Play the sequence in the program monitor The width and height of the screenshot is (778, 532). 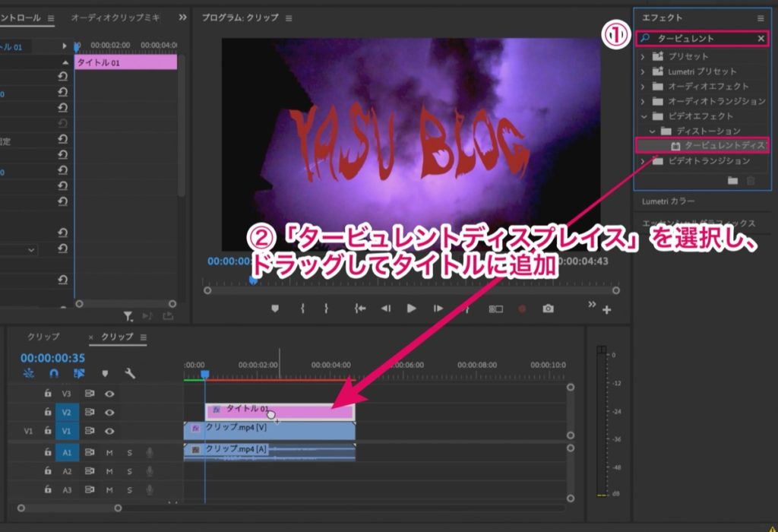[411, 309]
